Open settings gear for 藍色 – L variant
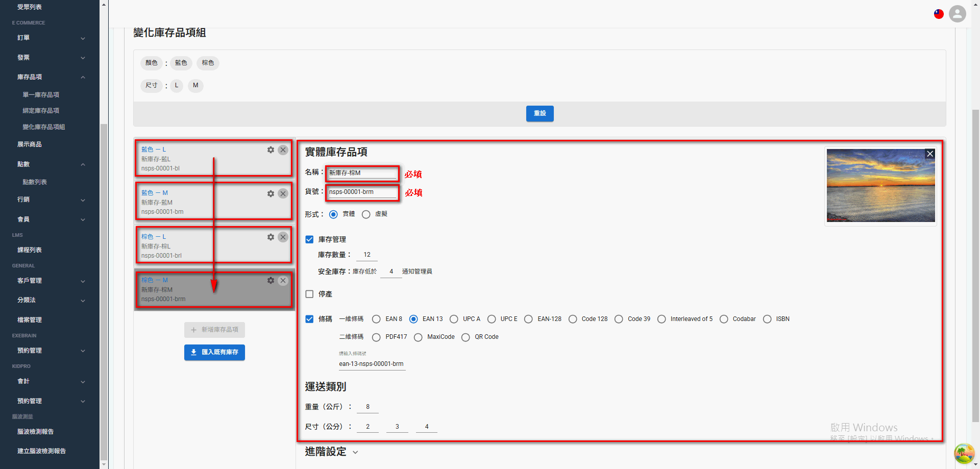 pos(271,150)
